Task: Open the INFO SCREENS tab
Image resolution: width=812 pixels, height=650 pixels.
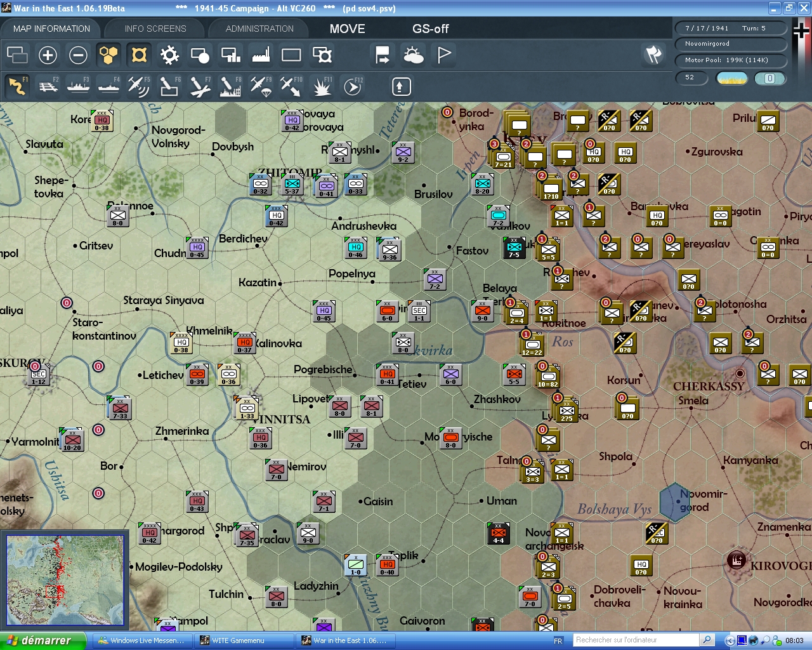Action: coord(155,29)
